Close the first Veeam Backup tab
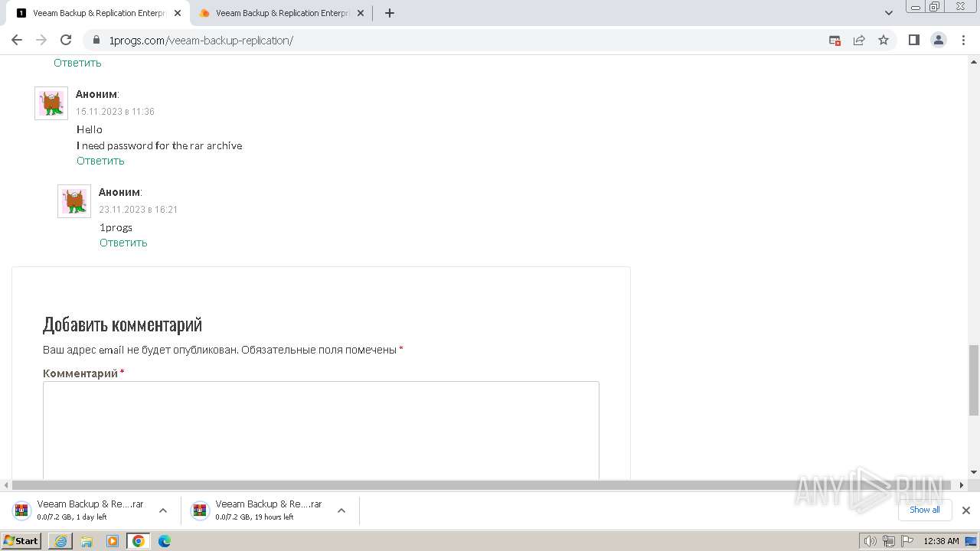The width and height of the screenshot is (980, 551). coord(178,13)
